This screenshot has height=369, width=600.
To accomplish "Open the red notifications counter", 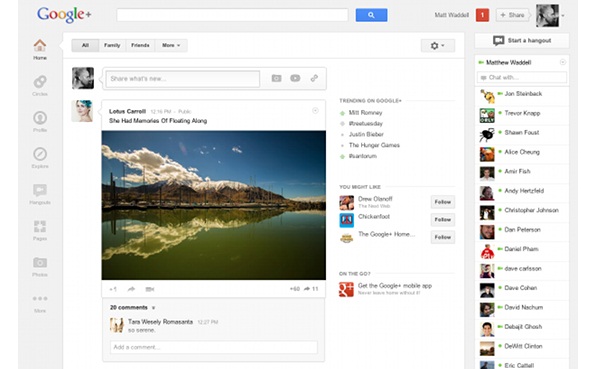I will tap(482, 15).
